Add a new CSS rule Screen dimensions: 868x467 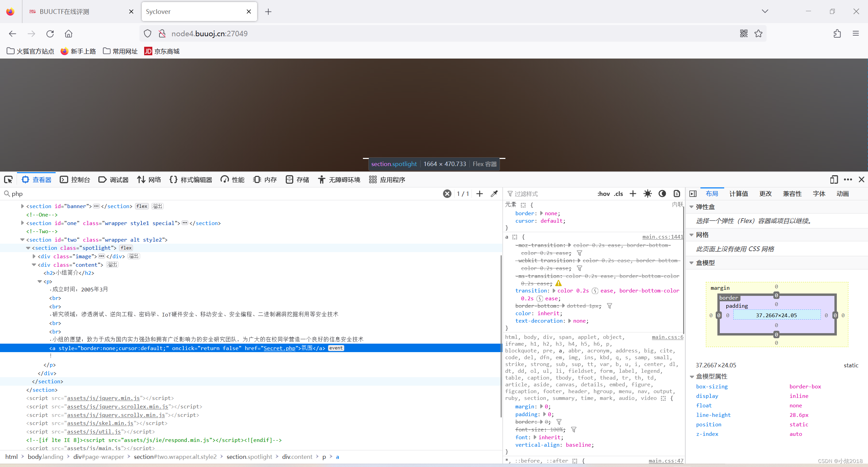(633, 194)
